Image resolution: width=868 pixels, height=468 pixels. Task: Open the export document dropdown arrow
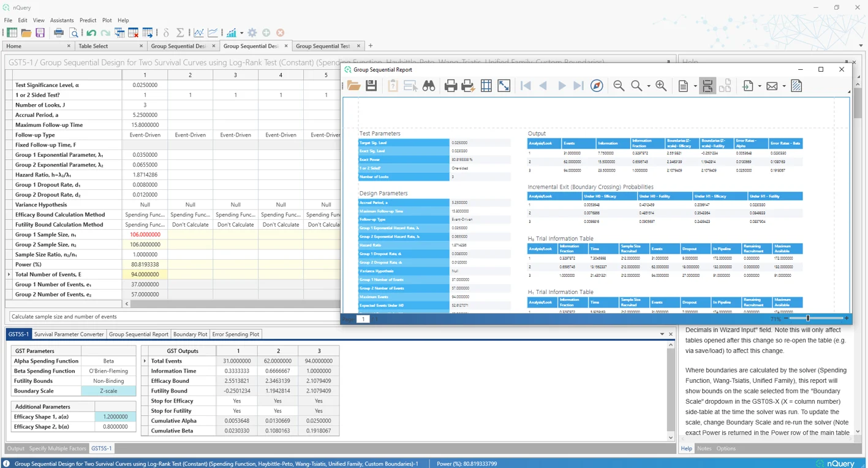760,86
